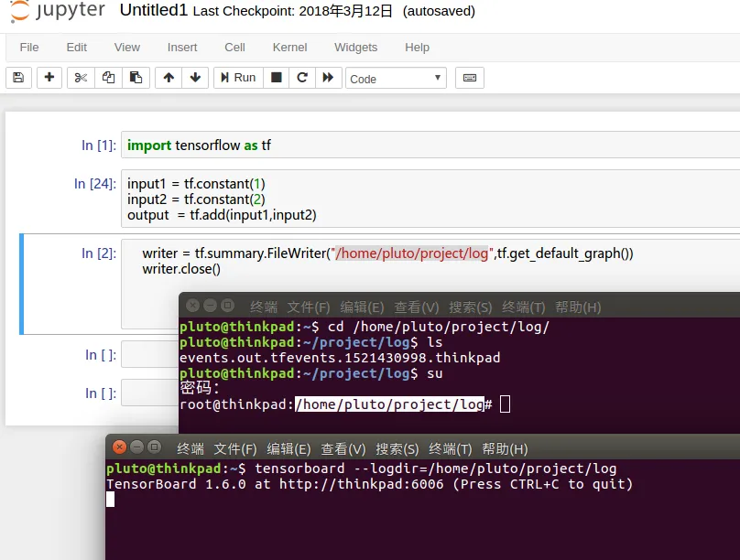Open the Help menu
740x560 pixels.
[x=418, y=48]
